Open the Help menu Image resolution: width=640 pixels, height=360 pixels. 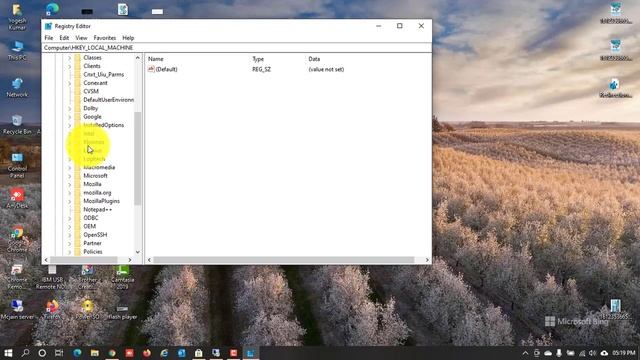click(x=128, y=38)
